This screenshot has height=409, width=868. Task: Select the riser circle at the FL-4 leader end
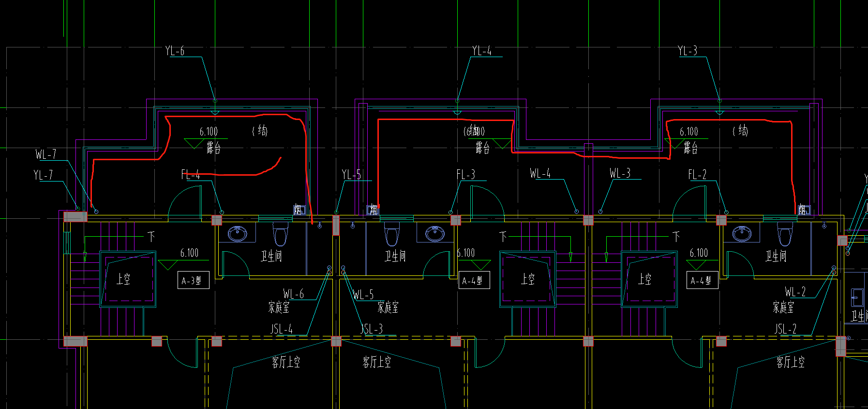[x=222, y=212]
